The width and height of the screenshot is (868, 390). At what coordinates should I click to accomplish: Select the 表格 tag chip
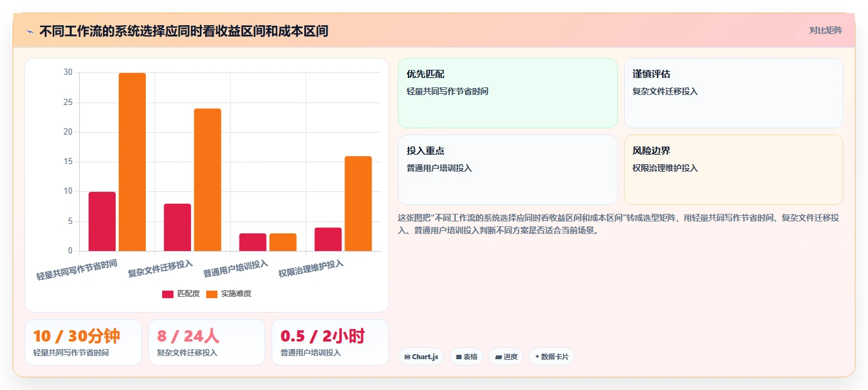point(466,357)
